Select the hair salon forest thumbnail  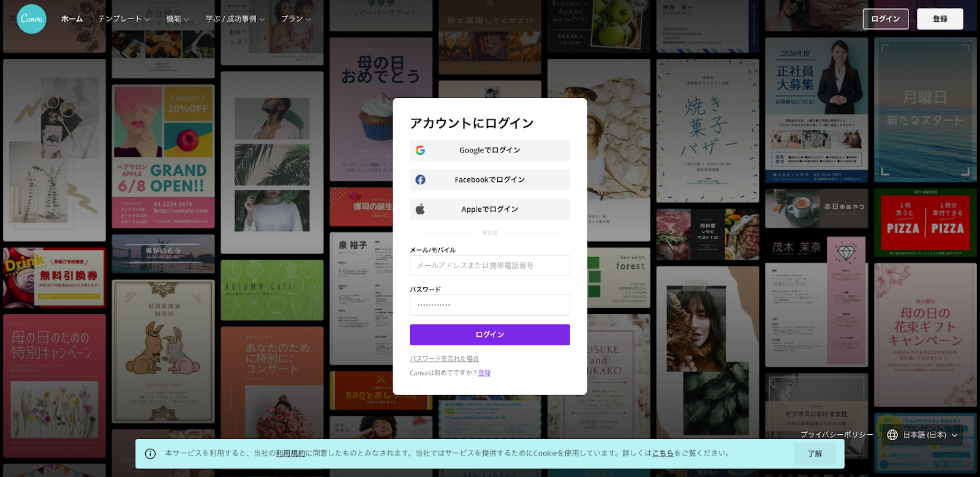coord(619,277)
